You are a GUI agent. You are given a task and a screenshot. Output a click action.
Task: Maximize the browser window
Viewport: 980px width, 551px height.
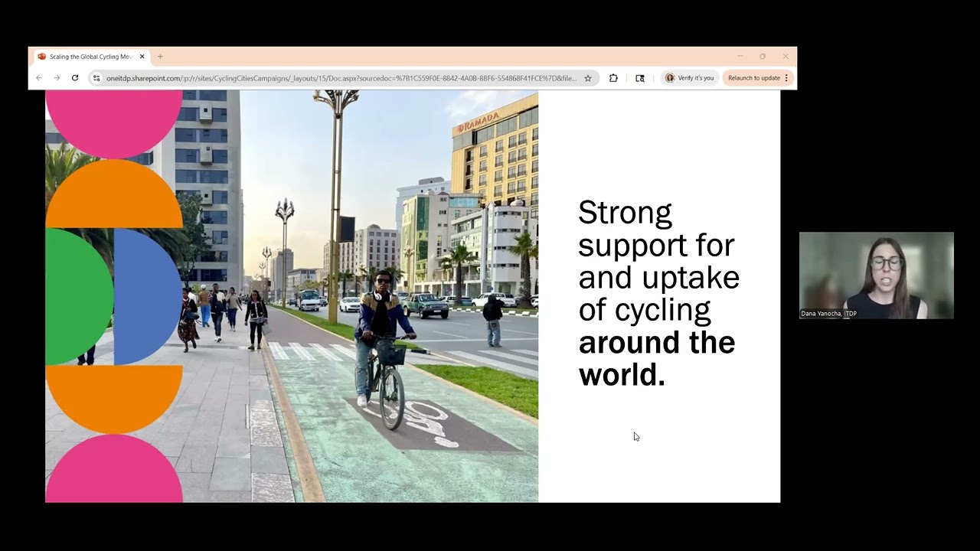pyautogui.click(x=763, y=57)
